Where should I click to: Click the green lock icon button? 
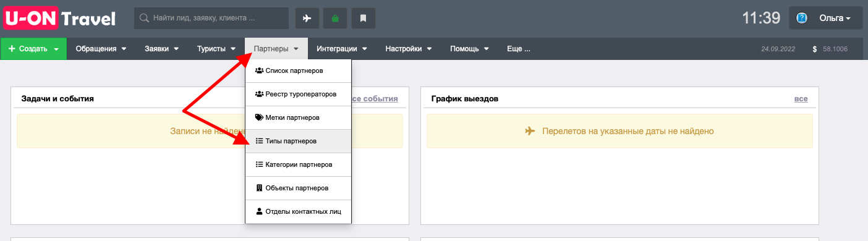(335, 19)
